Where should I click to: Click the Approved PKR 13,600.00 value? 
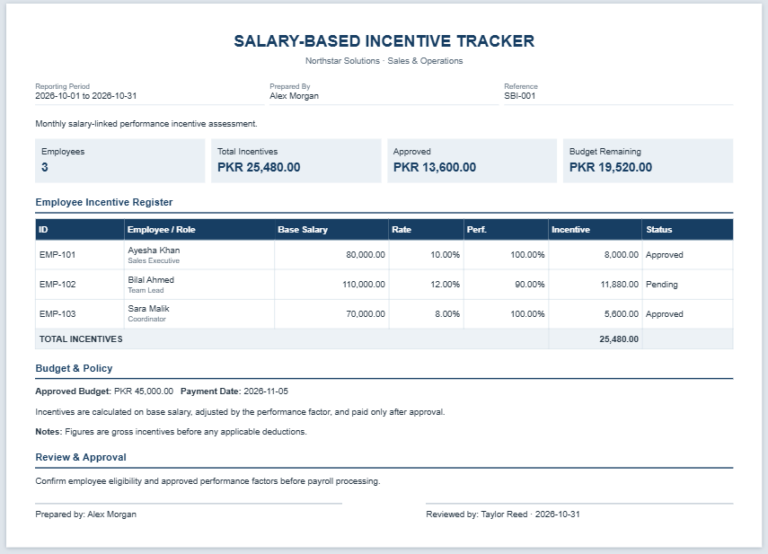coord(434,168)
